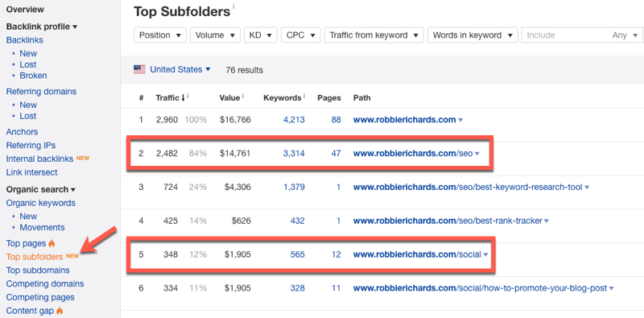This screenshot has width=644, height=318.
Task: Open 1,379 keywords link
Action: click(294, 188)
